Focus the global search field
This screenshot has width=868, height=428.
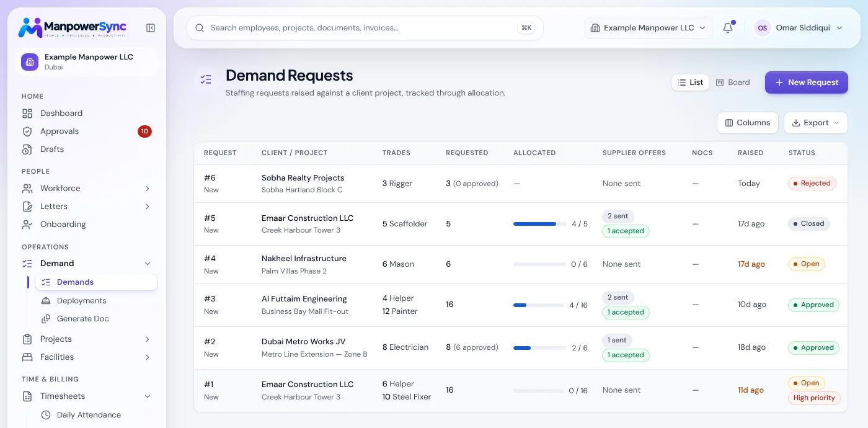[365, 28]
